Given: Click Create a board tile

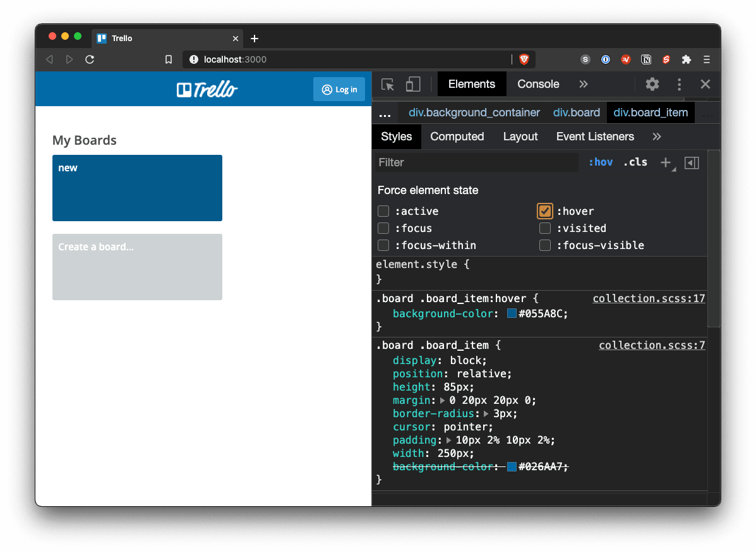Looking at the screenshot, I should 138,267.
